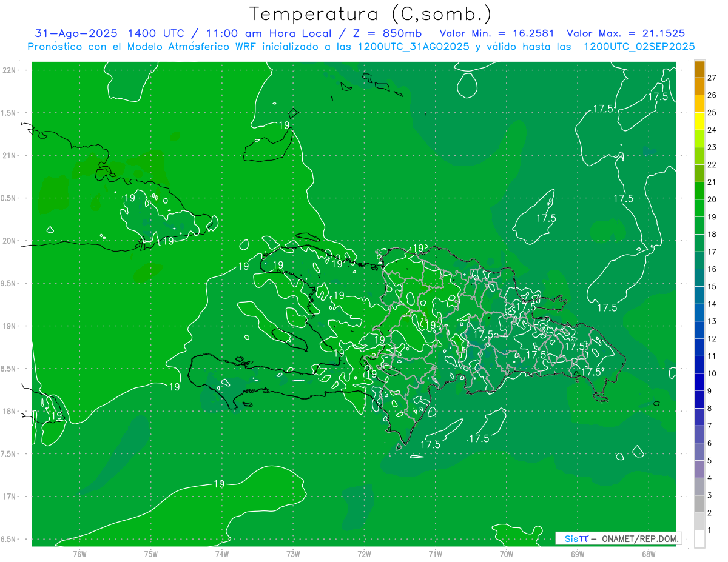The width and height of the screenshot is (728, 562).
Task: Click the '68W' longitude axis label
Action: pyautogui.click(x=649, y=554)
